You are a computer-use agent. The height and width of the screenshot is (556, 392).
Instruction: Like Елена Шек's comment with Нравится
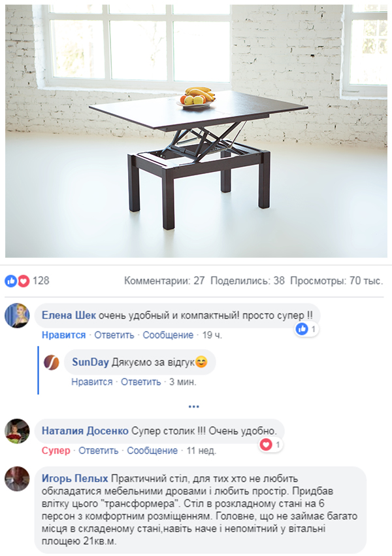(x=64, y=335)
